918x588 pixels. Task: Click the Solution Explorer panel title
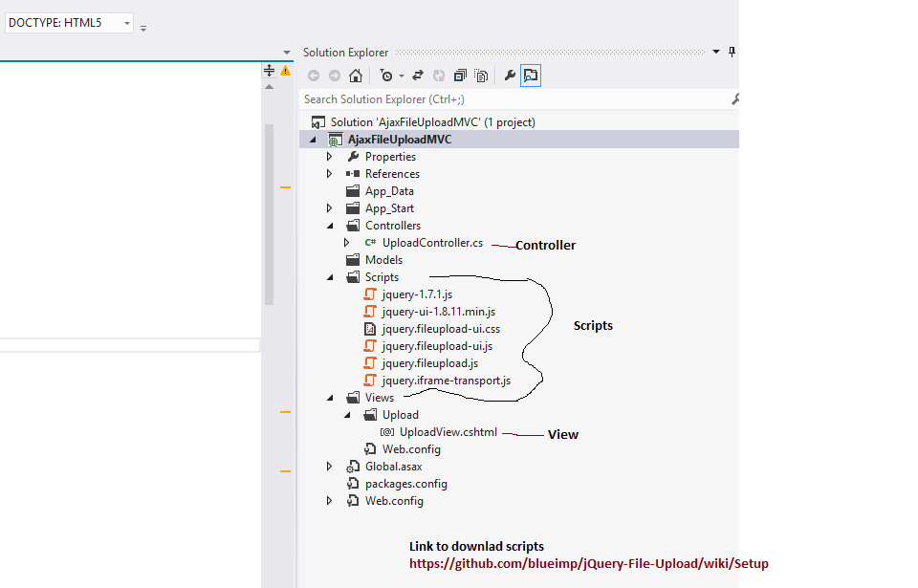point(345,53)
